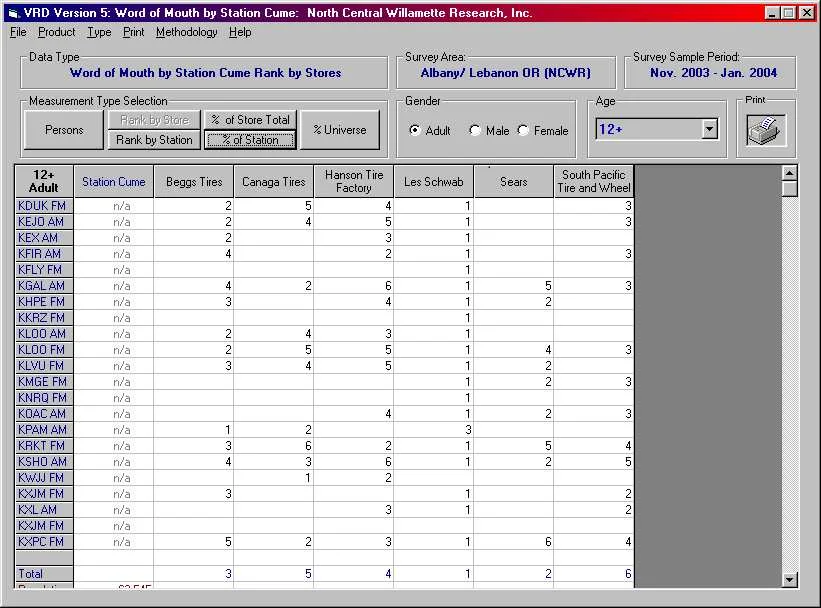Open the Methodology menu
Viewport: 821px width, 608px height.
point(186,32)
